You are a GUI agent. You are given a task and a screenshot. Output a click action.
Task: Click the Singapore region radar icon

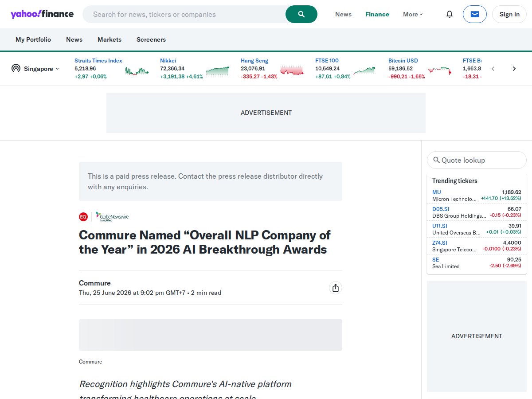16,68
